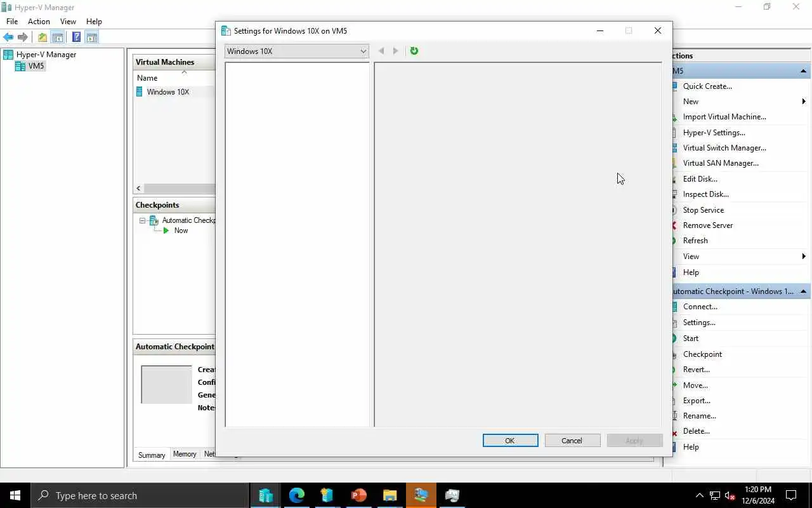Click Delete action in Actions pane

coord(697,431)
